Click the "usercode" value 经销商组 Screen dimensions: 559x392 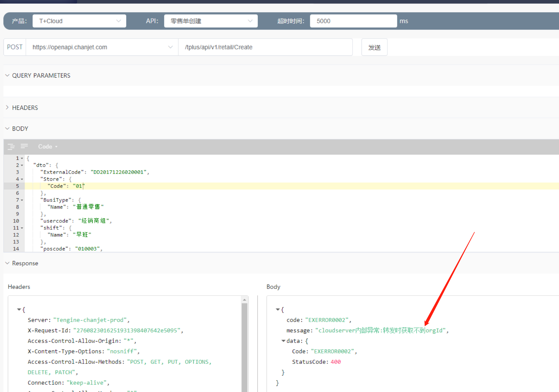point(94,221)
